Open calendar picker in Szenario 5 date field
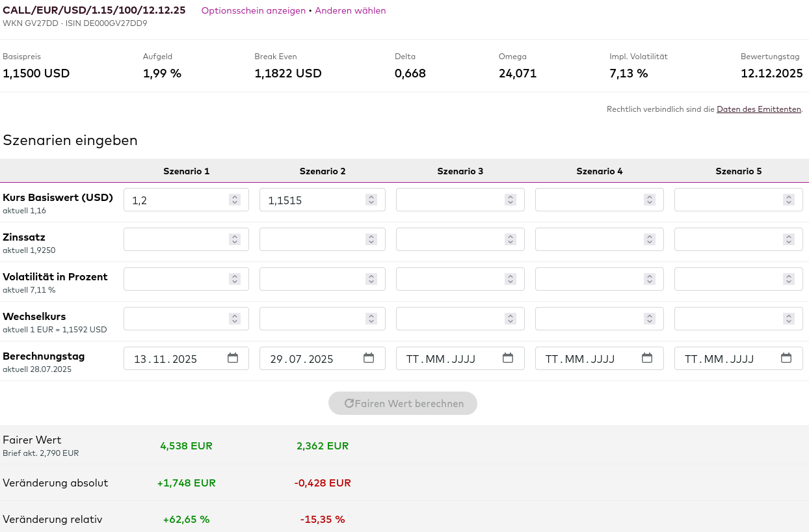Image resolution: width=809 pixels, height=532 pixels. (x=786, y=358)
